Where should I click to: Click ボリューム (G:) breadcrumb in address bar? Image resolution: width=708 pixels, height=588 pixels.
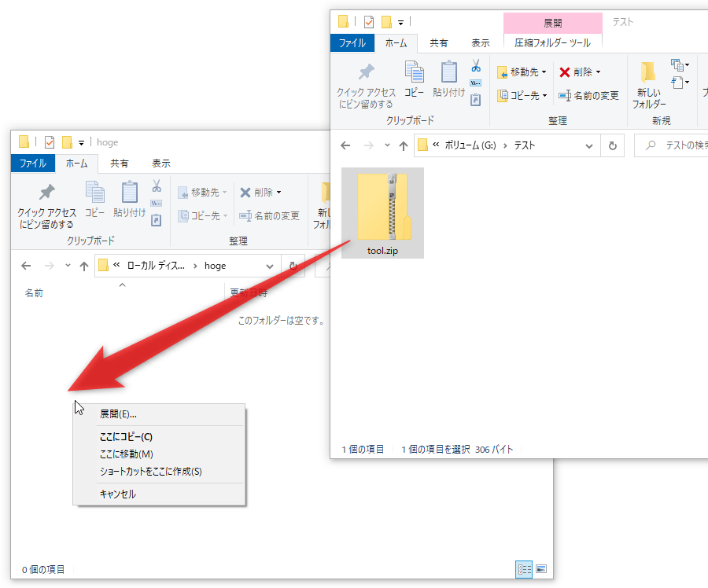(x=470, y=145)
